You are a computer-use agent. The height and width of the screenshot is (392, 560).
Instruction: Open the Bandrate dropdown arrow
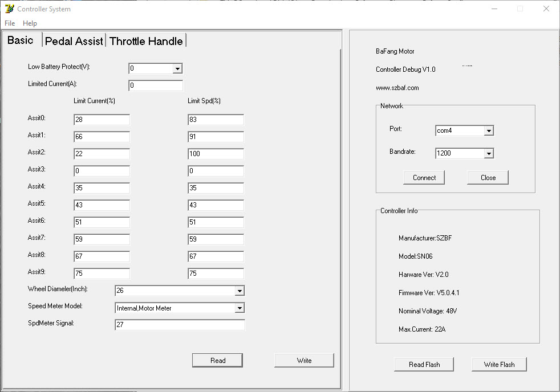(x=489, y=153)
